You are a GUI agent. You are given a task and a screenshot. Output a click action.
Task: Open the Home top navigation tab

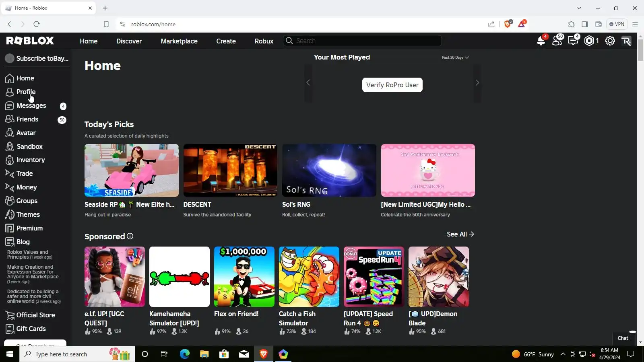point(89,41)
